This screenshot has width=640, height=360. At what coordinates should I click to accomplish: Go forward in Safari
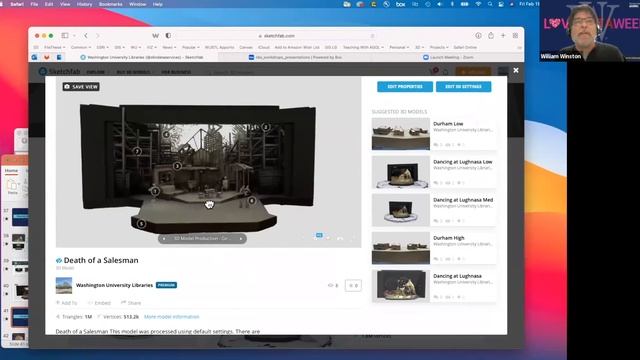point(97,36)
